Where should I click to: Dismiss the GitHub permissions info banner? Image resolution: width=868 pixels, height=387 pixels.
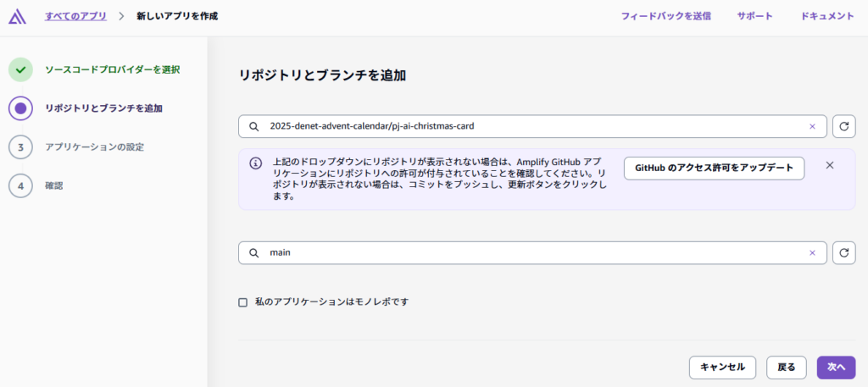click(830, 165)
